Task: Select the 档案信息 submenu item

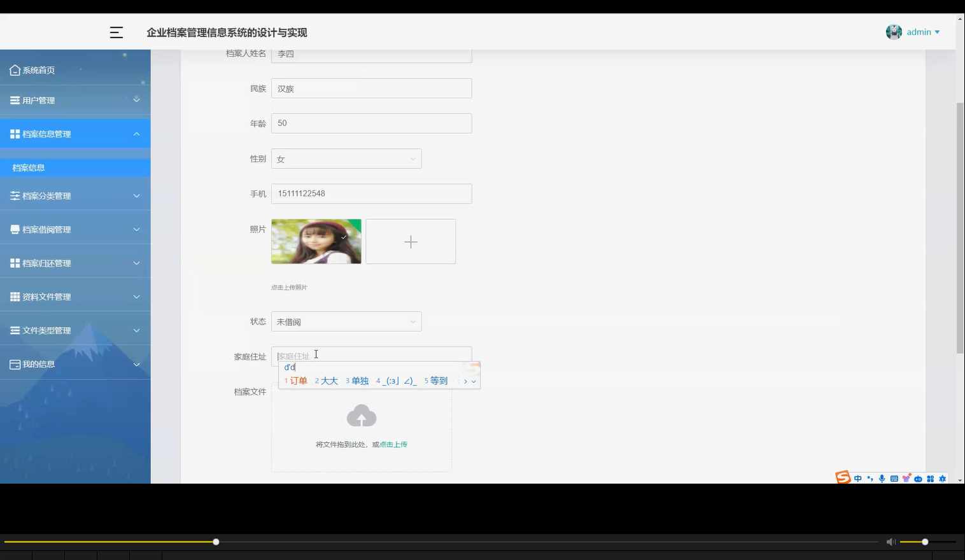Action: pos(28,167)
